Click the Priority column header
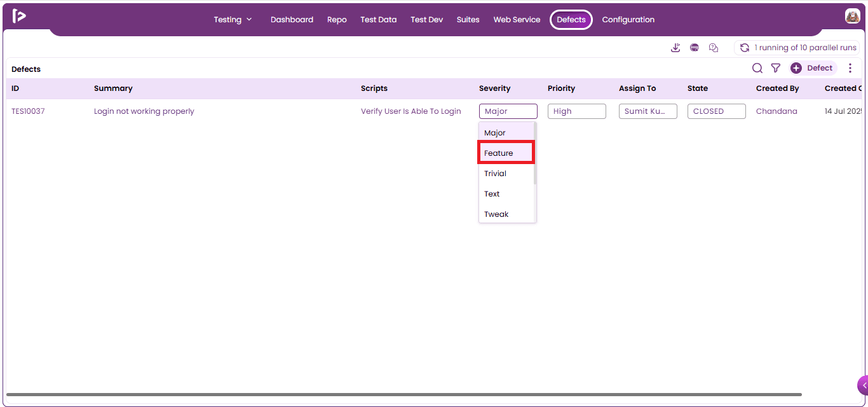The image size is (868, 407). (x=561, y=88)
